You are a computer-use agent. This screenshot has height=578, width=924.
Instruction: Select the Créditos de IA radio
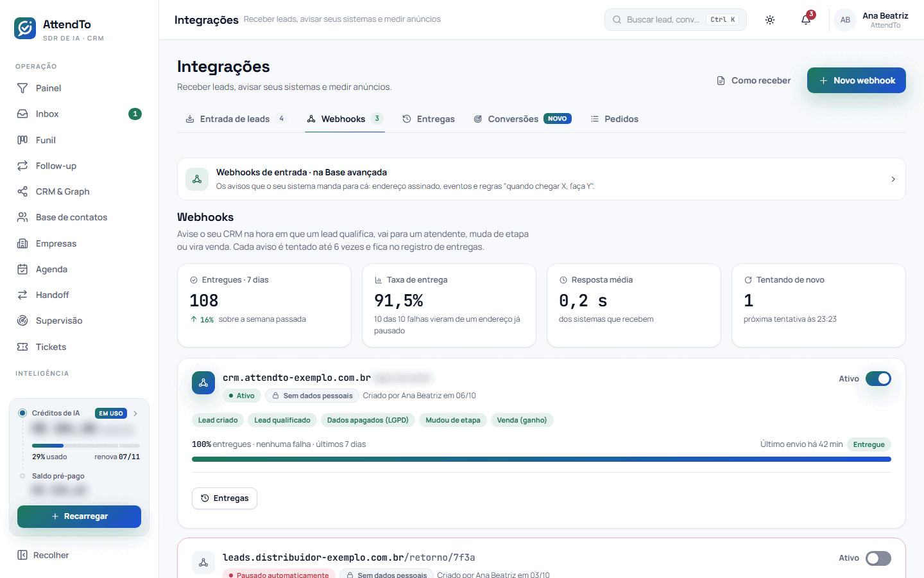(x=22, y=413)
